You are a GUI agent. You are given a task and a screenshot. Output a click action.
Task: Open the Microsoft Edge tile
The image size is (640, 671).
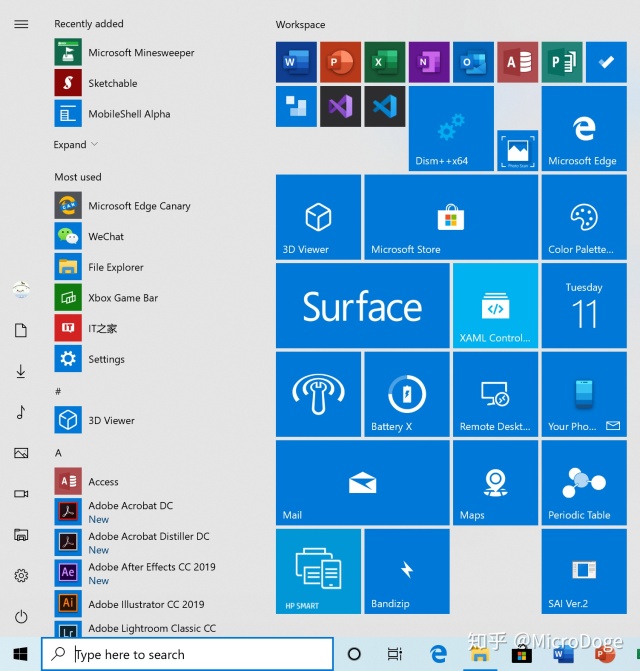tap(584, 128)
